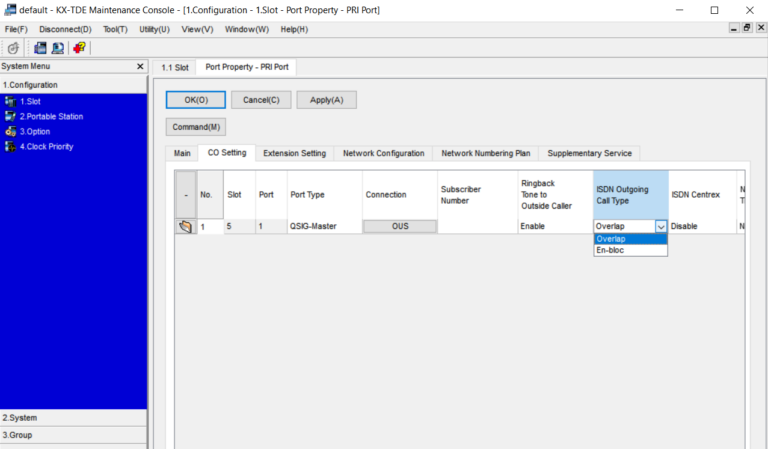Click the Command(M) button
This screenshot has height=449, width=768.
195,127
